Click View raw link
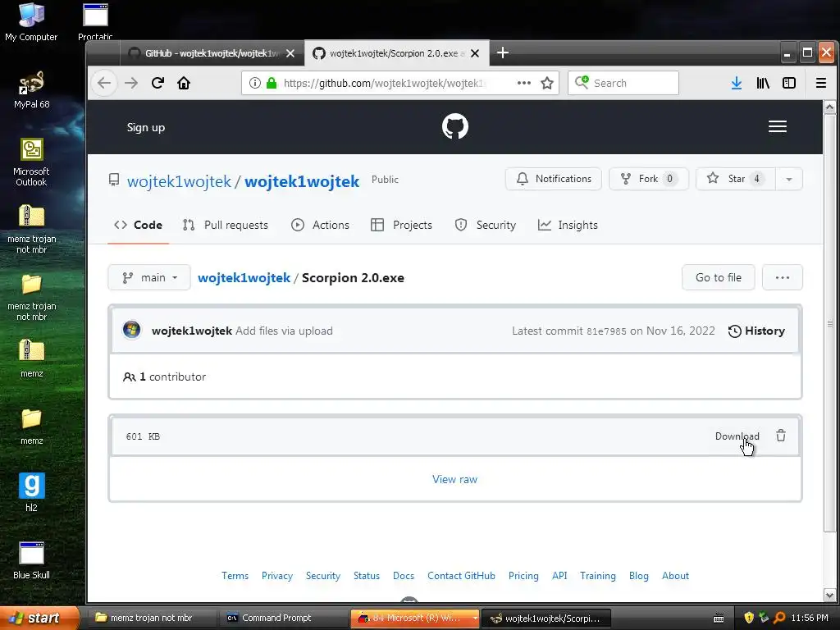Viewport: 840px width, 630px height. point(454,479)
